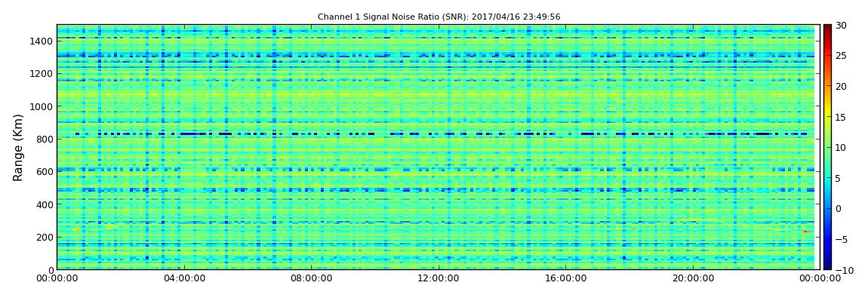868x307 pixels.
Task: Click the colorbar label −10
Action: tap(842, 270)
